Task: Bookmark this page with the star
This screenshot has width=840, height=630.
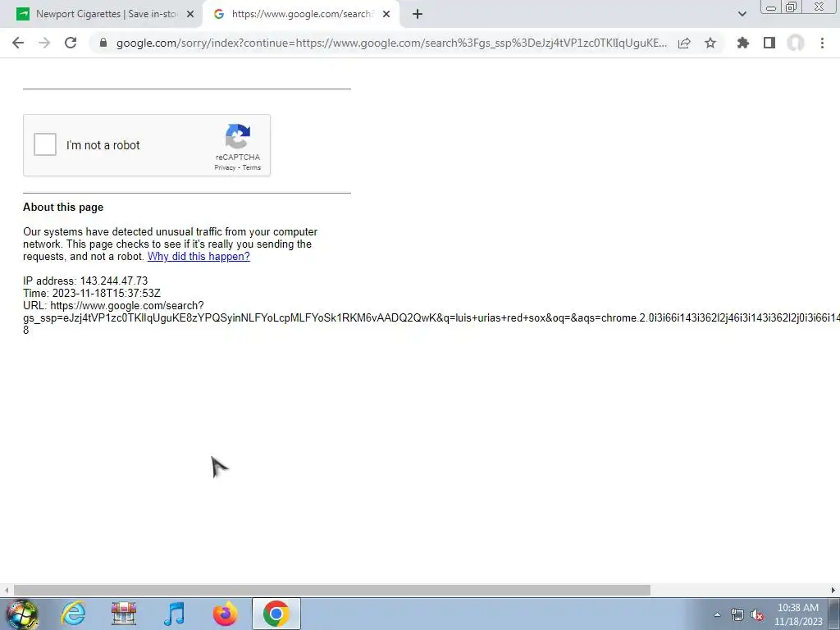Action: coord(710,43)
